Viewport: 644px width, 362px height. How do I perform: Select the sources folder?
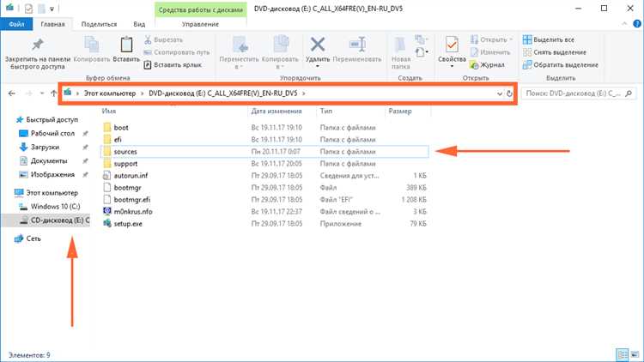264,152
